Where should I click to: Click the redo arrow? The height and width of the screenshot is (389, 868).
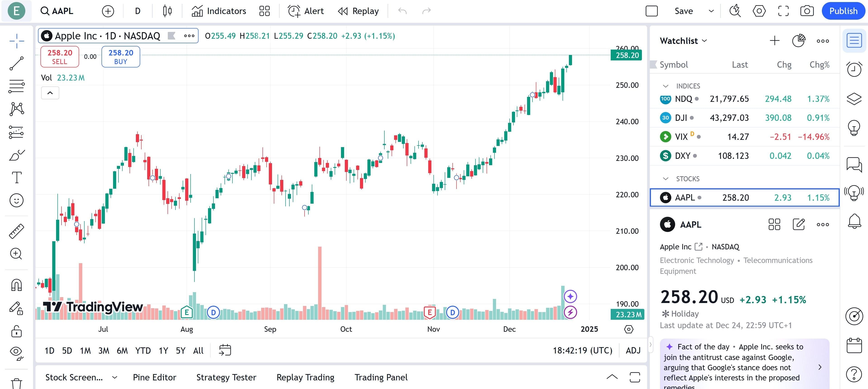coord(427,11)
